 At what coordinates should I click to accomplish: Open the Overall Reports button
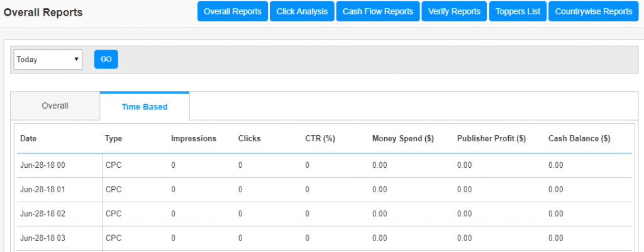click(233, 11)
